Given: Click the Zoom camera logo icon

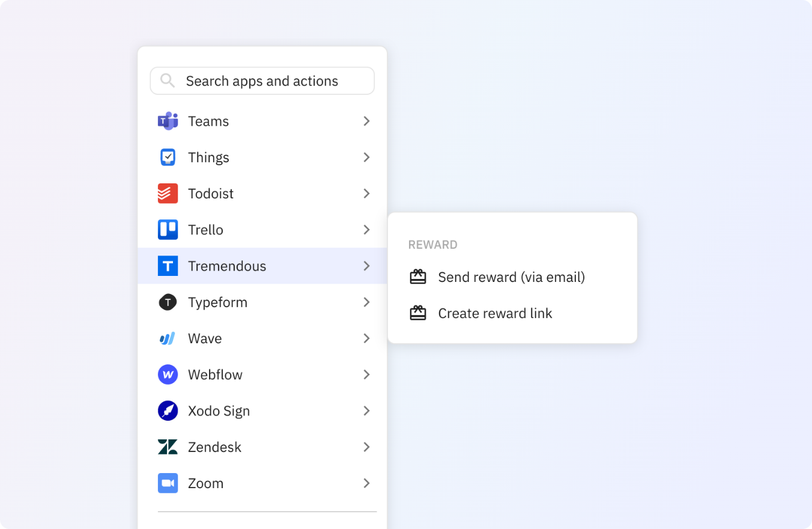Looking at the screenshot, I should pos(168,483).
